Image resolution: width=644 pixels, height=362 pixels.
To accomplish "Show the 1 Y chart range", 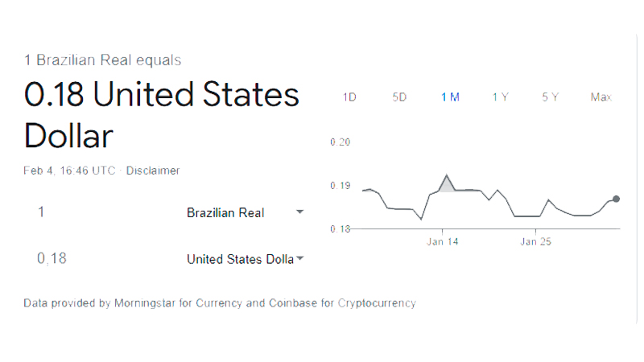I will coord(500,97).
